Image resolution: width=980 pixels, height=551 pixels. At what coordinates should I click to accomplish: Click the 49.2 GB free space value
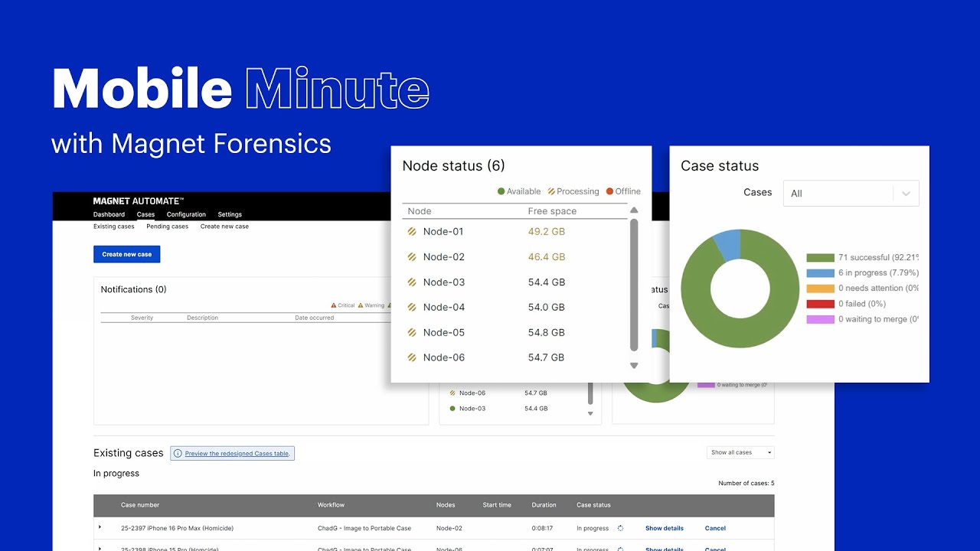point(547,231)
